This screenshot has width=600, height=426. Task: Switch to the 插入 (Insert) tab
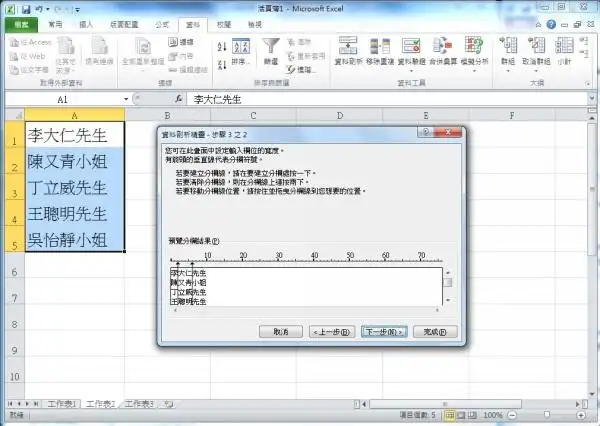(x=86, y=25)
